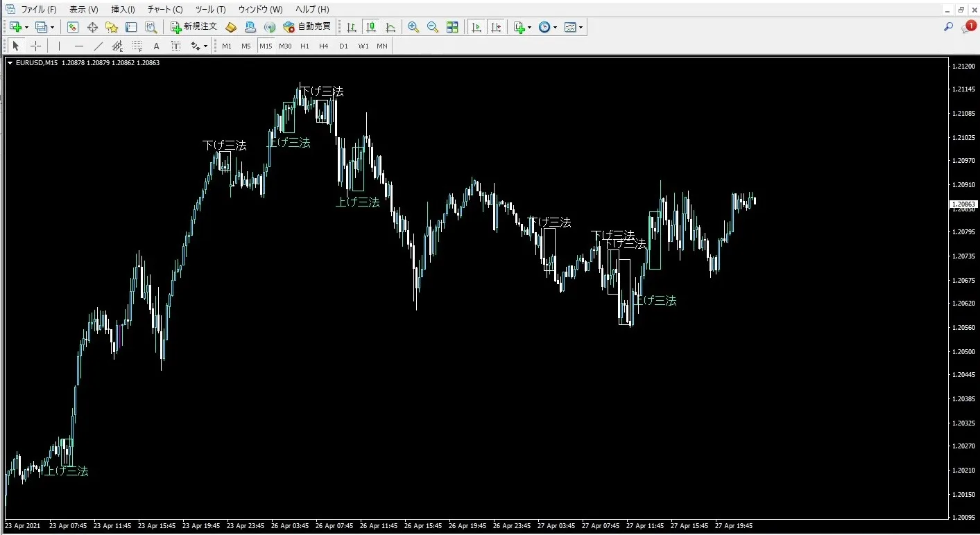Select the horizontal line drawing tool

pos(79,46)
